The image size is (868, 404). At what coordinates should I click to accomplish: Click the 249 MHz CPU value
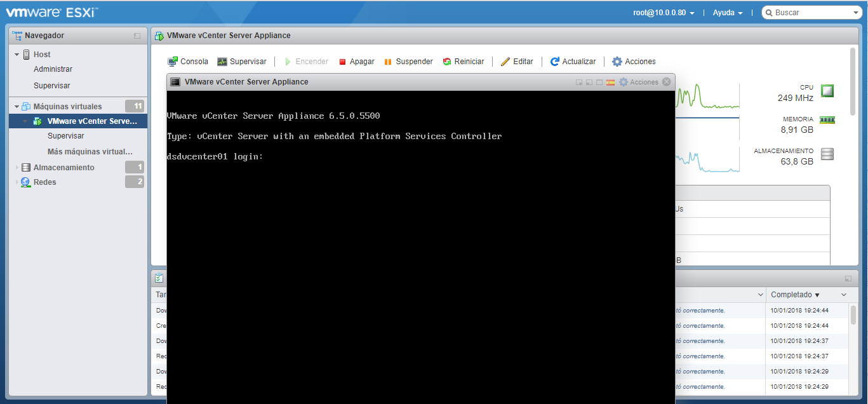pyautogui.click(x=795, y=98)
